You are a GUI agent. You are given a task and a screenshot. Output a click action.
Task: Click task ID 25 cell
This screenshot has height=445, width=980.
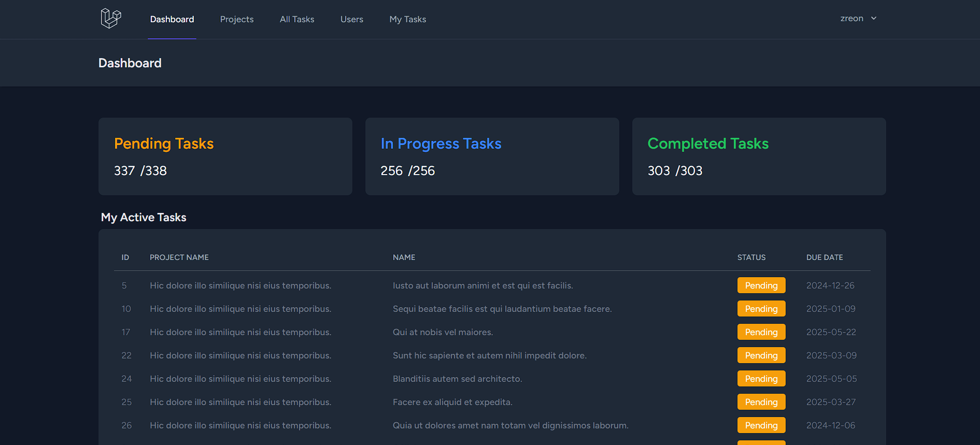coord(126,402)
